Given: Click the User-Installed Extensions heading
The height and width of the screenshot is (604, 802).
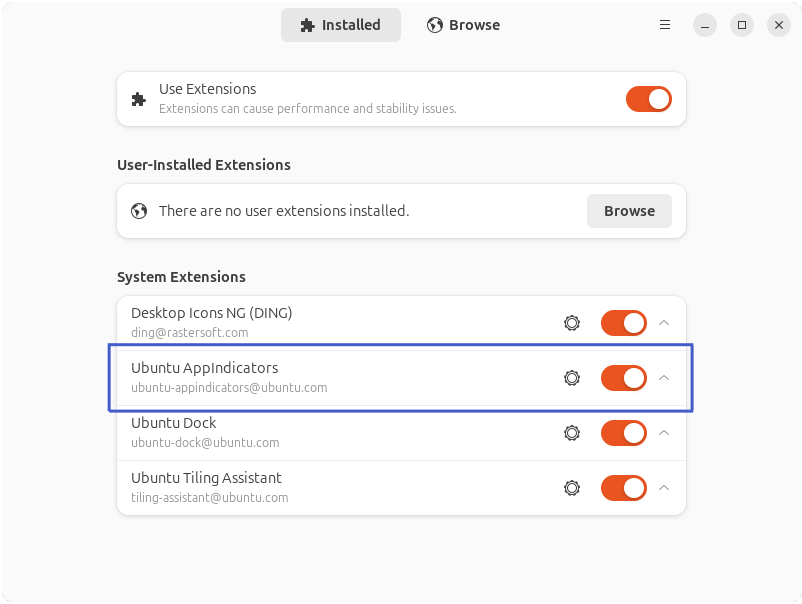Looking at the screenshot, I should pos(204,165).
